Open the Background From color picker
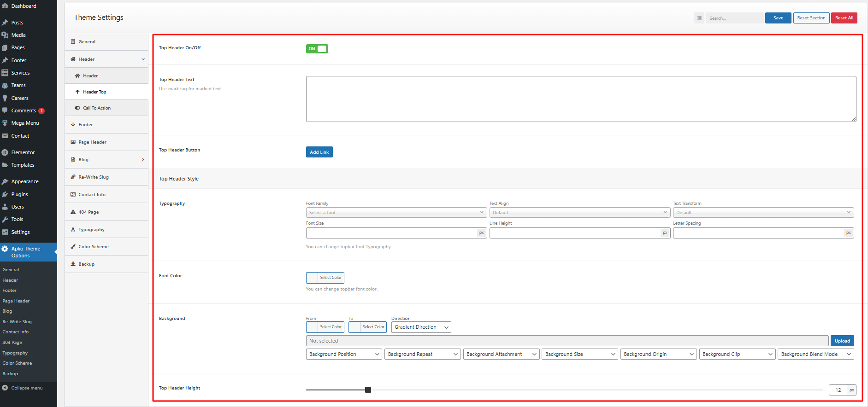The height and width of the screenshot is (407, 868). (325, 327)
